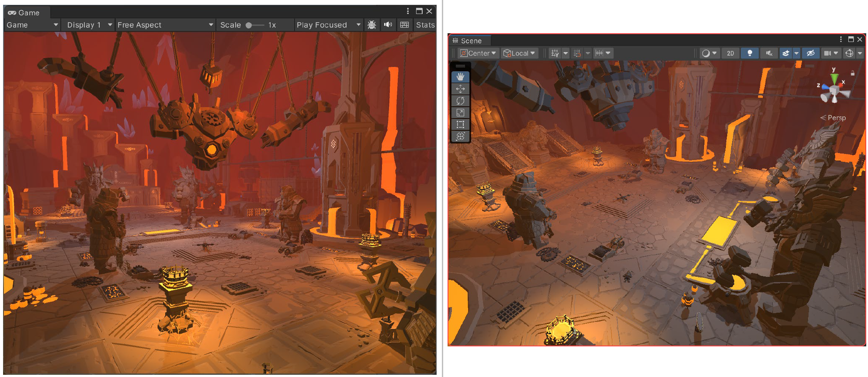The width and height of the screenshot is (868, 377).
Task: Select the Rect tool in Scene
Action: pos(460,124)
